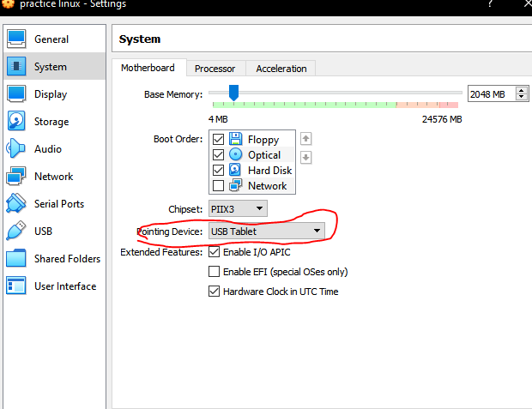532x409 pixels.
Task: Select Audio in the settings list
Action: [x=55, y=149]
